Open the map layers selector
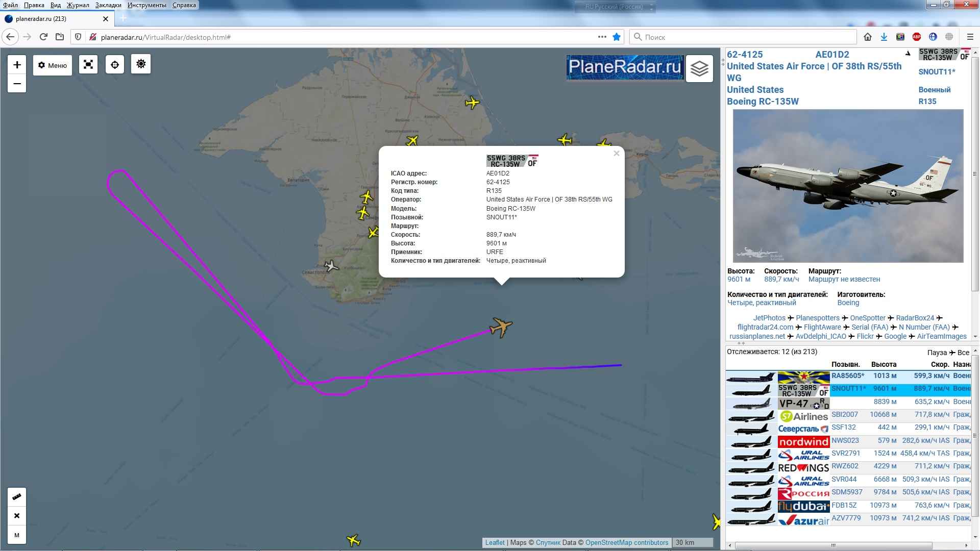980x551 pixels. tap(699, 68)
